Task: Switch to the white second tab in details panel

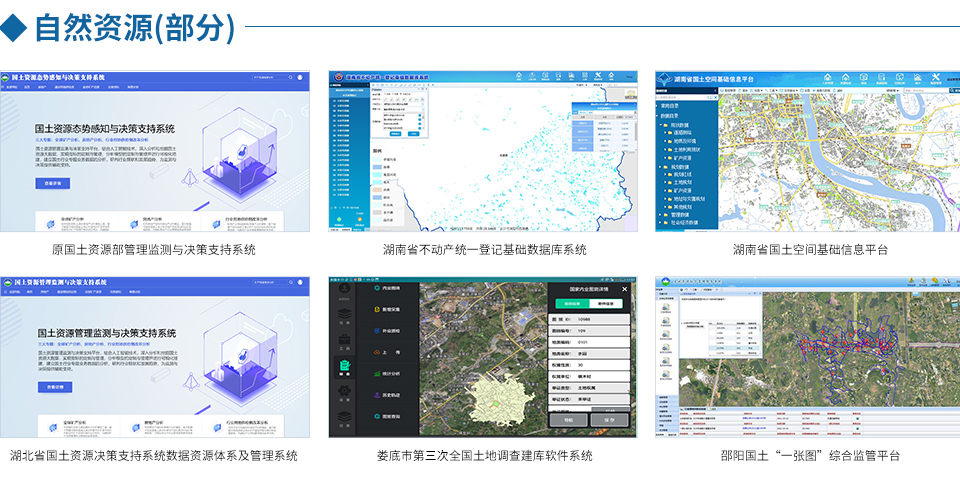Action: (604, 302)
